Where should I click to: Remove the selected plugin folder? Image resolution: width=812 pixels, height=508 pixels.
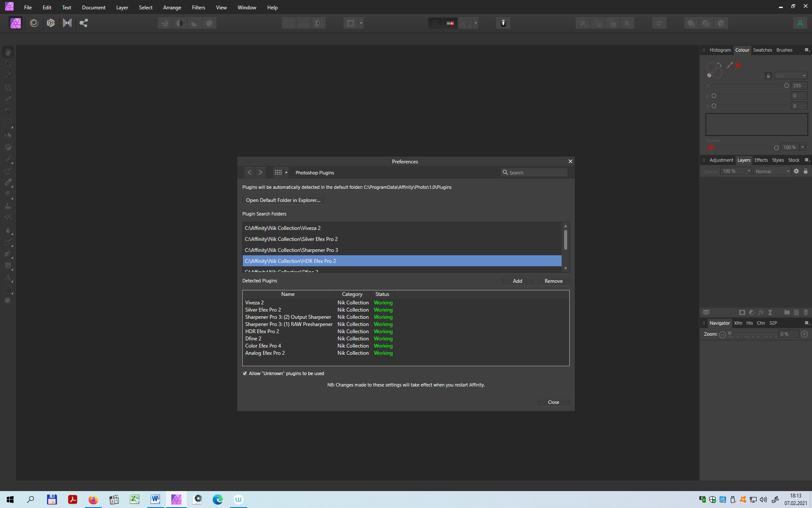pyautogui.click(x=553, y=281)
